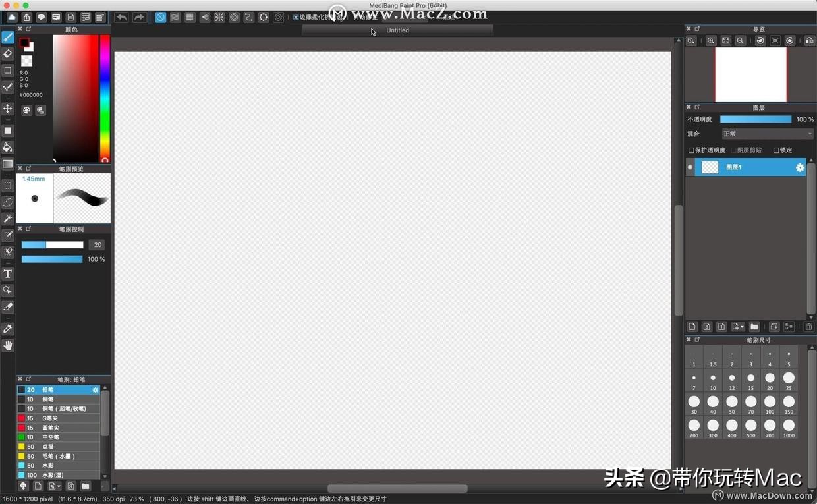This screenshot has height=504, width=817.
Task: Select the Move tool
Action: tap(8, 108)
